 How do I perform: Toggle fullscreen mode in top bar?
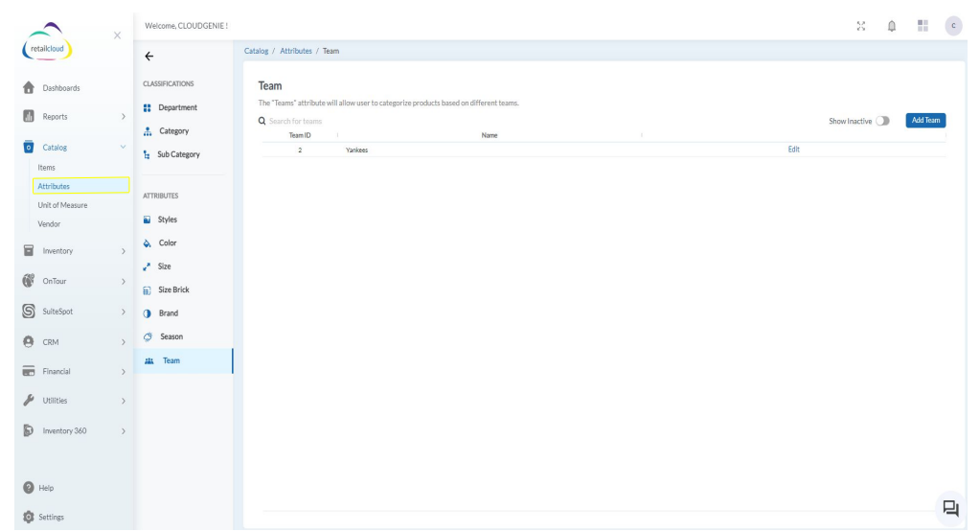[861, 26]
